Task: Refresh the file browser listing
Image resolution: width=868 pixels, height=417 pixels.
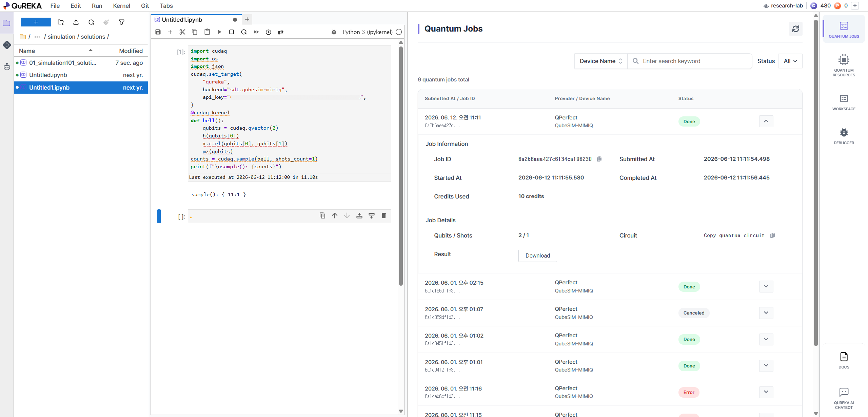Action: (x=91, y=22)
